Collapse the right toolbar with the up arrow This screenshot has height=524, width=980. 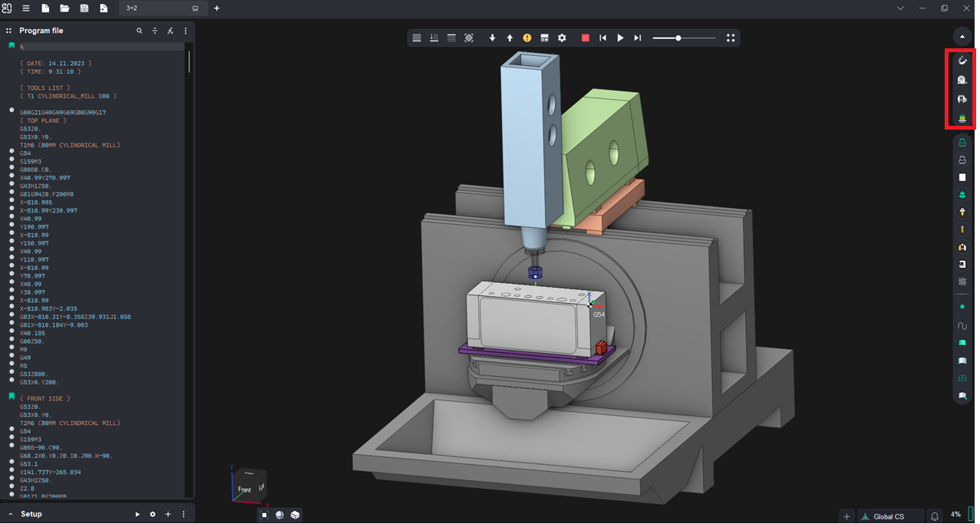point(962,36)
